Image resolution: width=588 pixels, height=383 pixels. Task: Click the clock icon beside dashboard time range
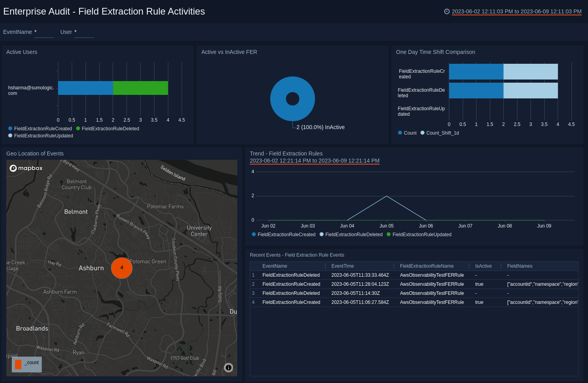447,11
